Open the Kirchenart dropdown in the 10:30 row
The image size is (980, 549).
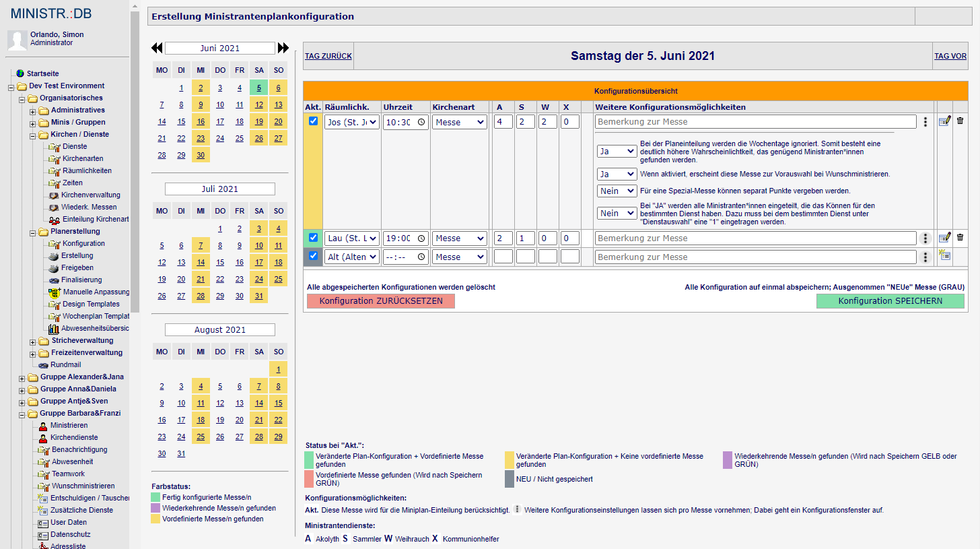pos(459,122)
